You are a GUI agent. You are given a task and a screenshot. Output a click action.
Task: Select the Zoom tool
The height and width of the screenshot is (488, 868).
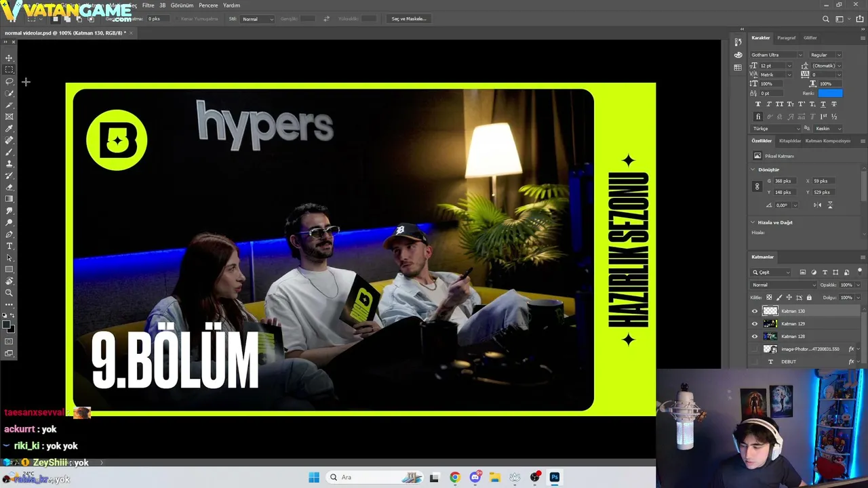[9, 293]
